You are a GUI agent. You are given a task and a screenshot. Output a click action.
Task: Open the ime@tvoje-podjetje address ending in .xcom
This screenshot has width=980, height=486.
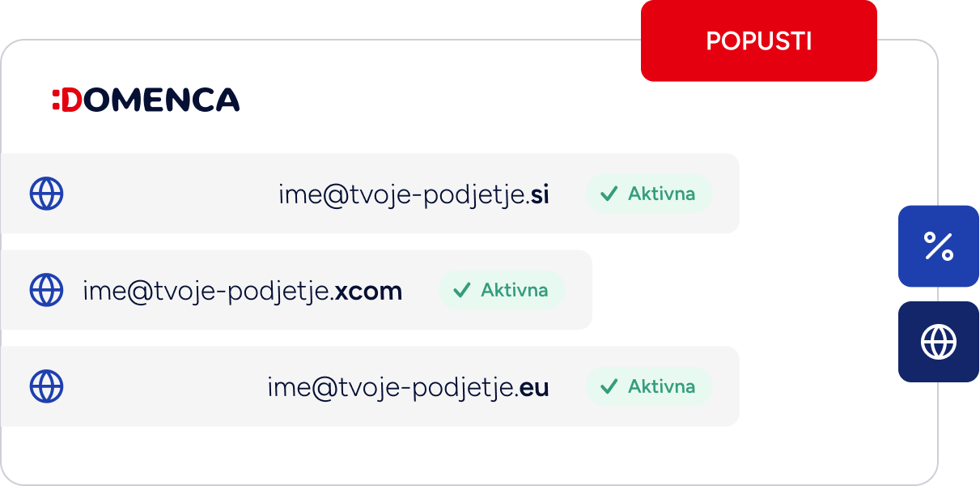243,291
